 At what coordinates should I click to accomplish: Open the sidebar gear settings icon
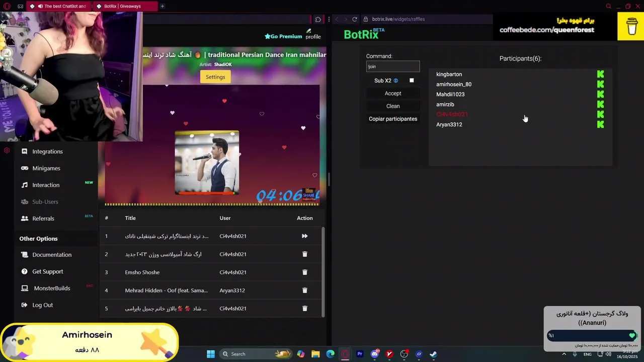pos(7,150)
